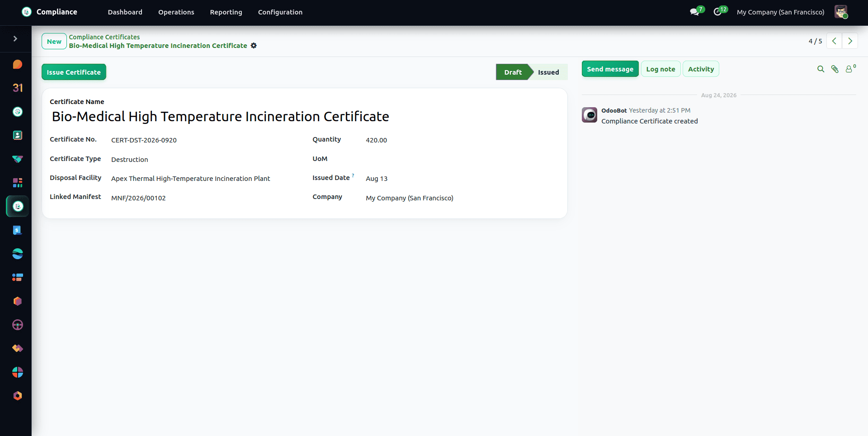Go to next record arrow

tap(850, 41)
